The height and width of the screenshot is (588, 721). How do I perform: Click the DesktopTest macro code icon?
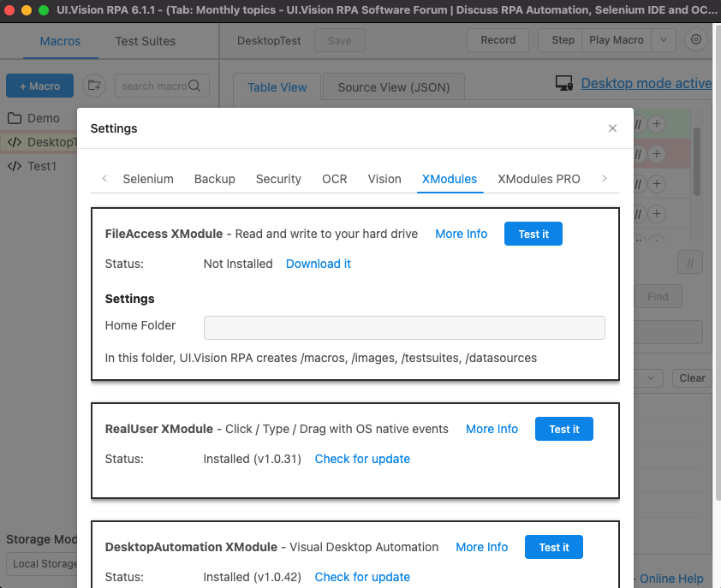(15, 142)
